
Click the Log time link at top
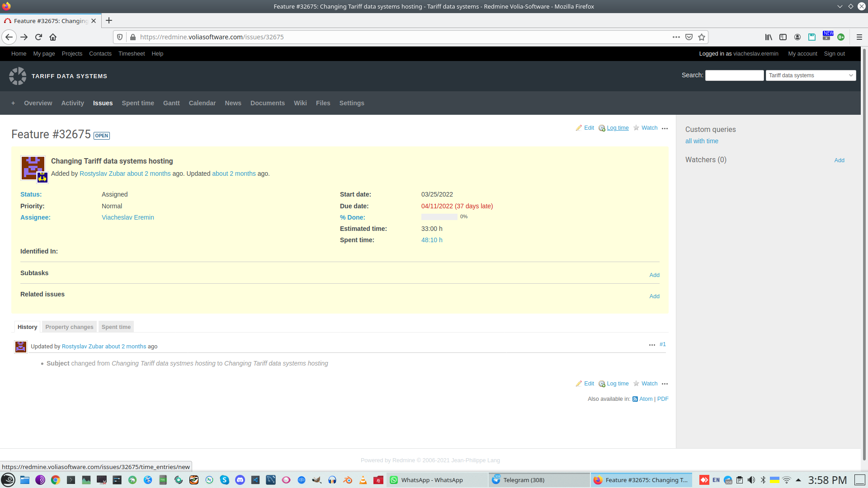[618, 128]
